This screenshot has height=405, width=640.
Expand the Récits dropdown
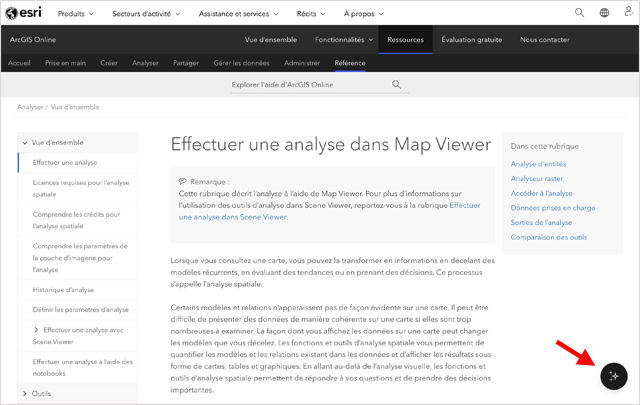(311, 14)
